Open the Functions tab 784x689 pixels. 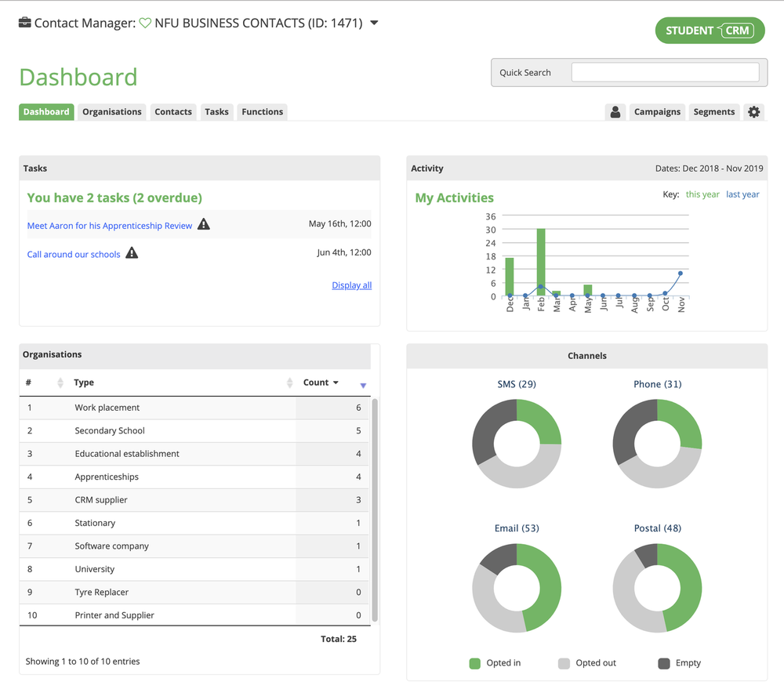[x=262, y=111]
